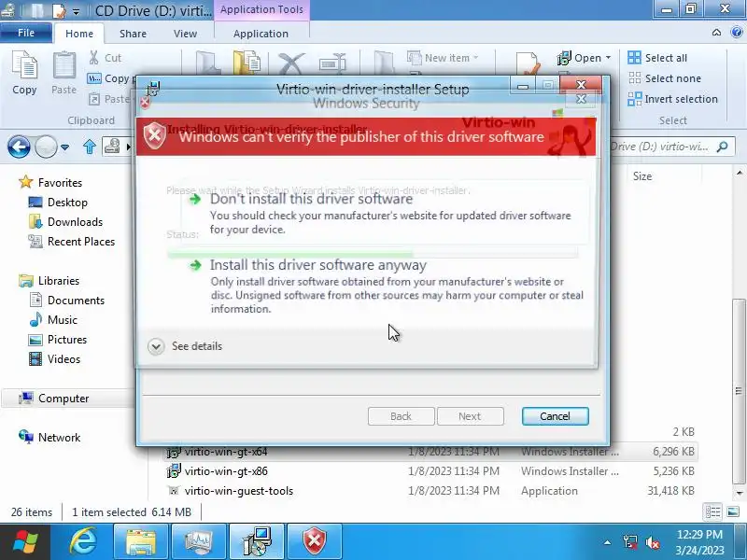Image resolution: width=747 pixels, height=560 pixels.
Task: Open Music library
Action: pyautogui.click(x=53, y=320)
